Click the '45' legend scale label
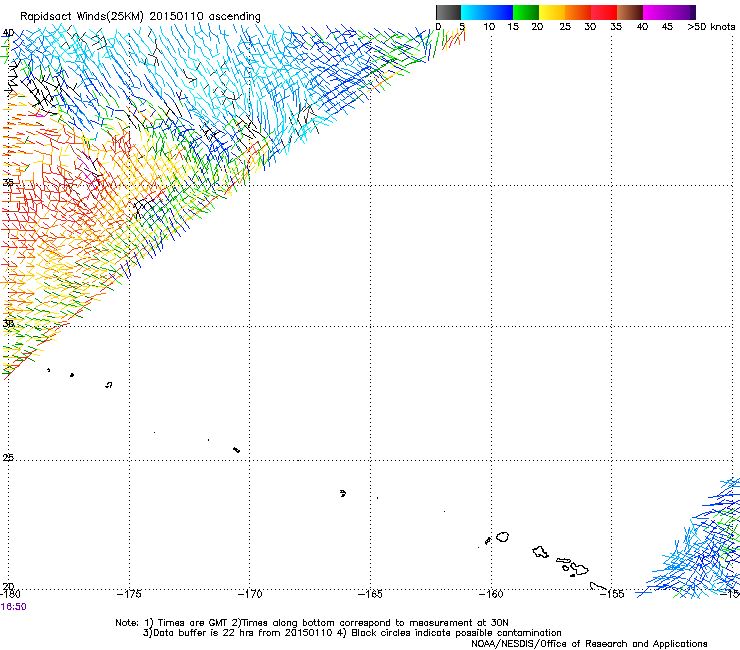 coord(667,27)
